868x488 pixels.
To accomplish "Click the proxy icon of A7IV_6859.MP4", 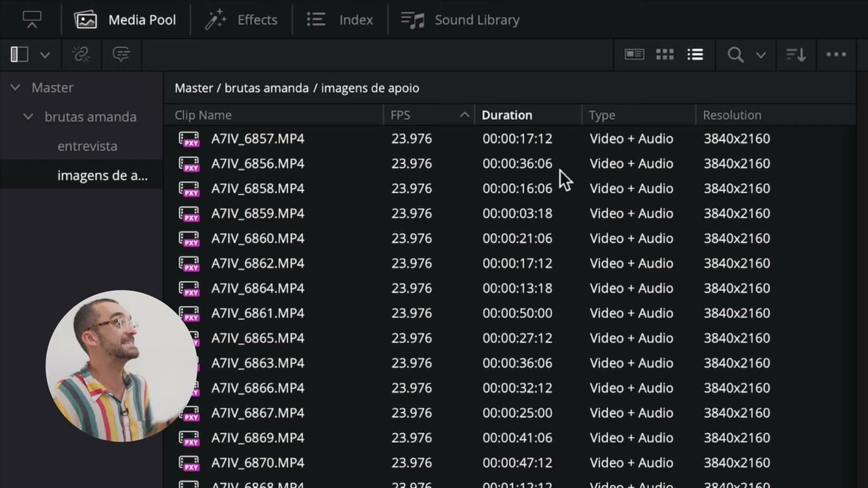I will pos(189,214).
